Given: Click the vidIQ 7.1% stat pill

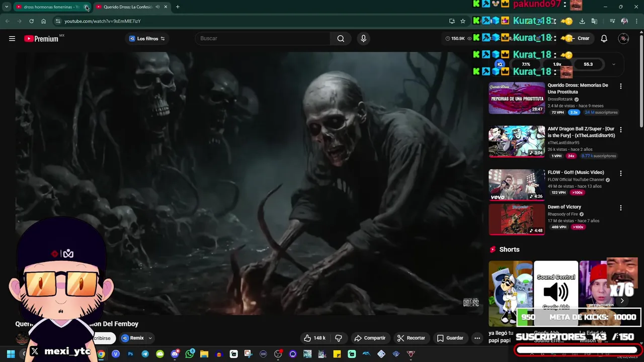Looking at the screenshot, I should coord(526,64).
